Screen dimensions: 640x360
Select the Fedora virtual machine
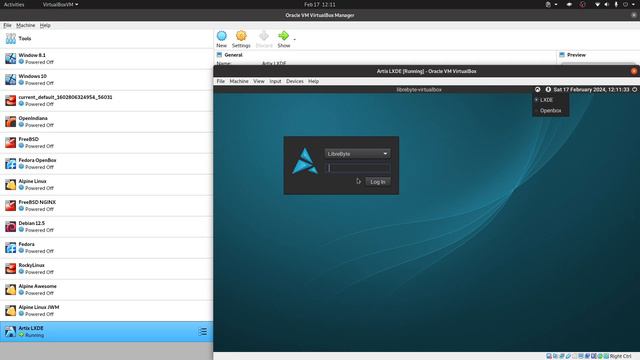(x=106, y=247)
